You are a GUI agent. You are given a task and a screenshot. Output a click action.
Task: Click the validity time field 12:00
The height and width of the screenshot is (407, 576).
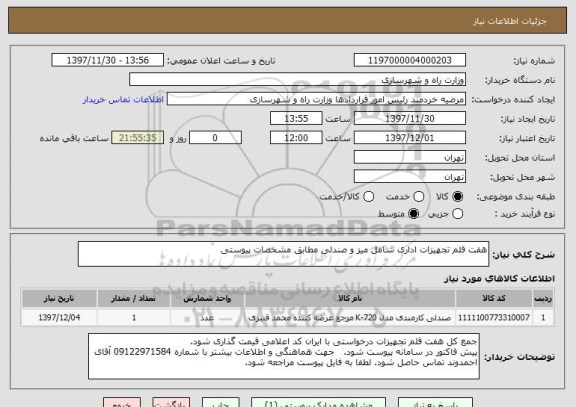[296, 138]
